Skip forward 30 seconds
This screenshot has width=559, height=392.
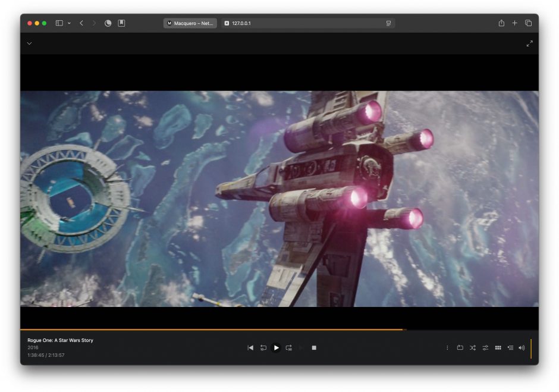pos(288,348)
